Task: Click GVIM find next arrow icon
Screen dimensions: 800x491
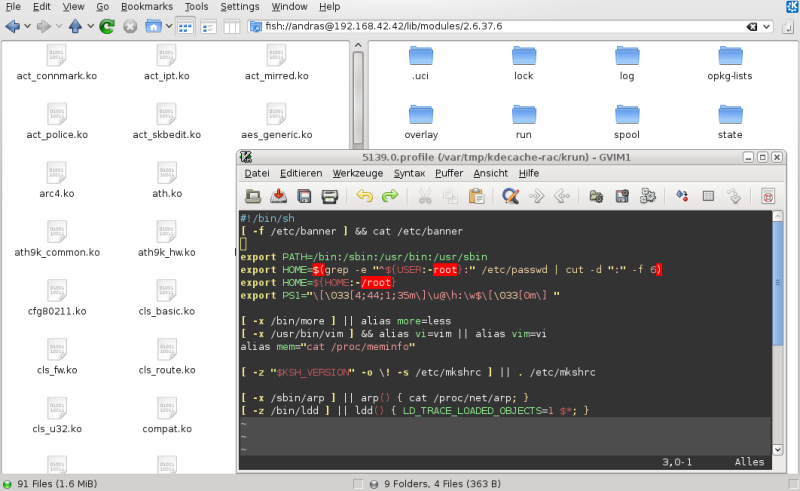Action: pyautogui.click(x=536, y=196)
